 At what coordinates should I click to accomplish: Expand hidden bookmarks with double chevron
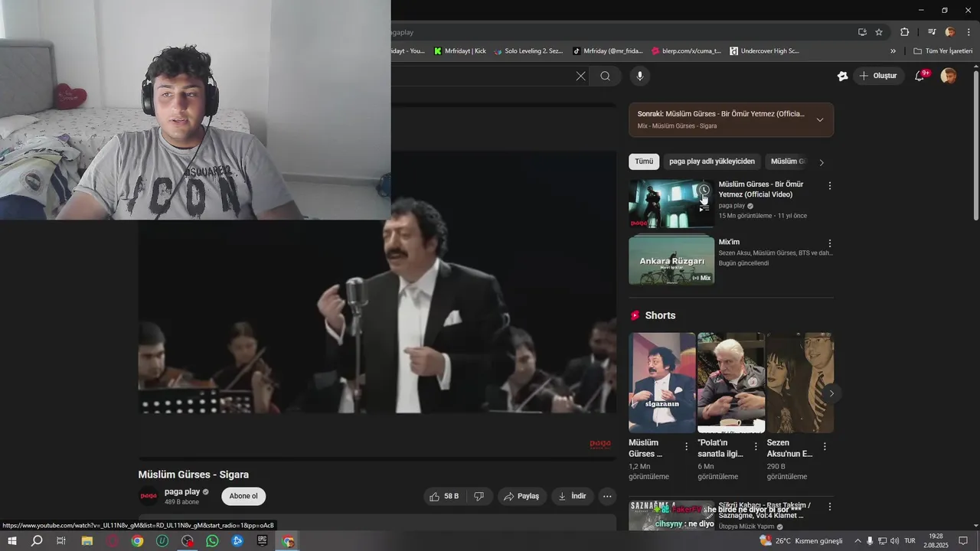pyautogui.click(x=893, y=51)
